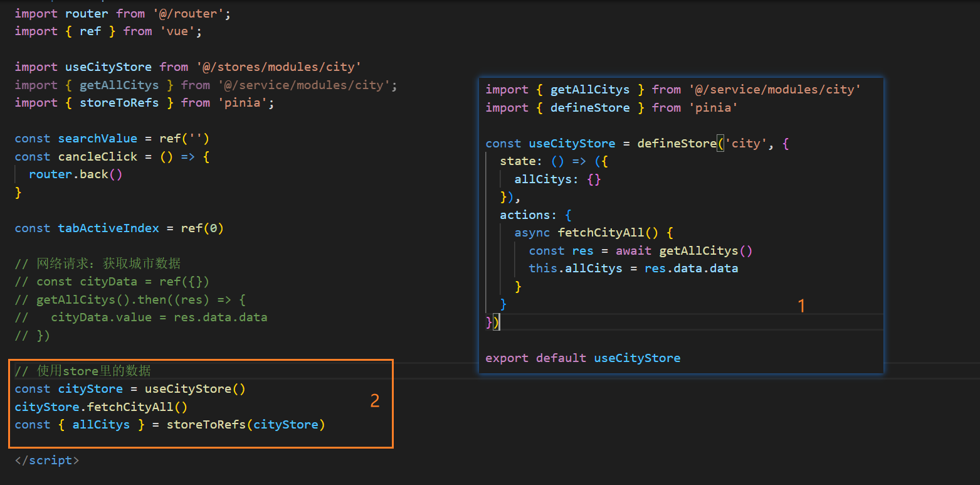Click the "const tabActiveIndex = ref(0)" line
The image size is (980, 485).
[119, 228]
